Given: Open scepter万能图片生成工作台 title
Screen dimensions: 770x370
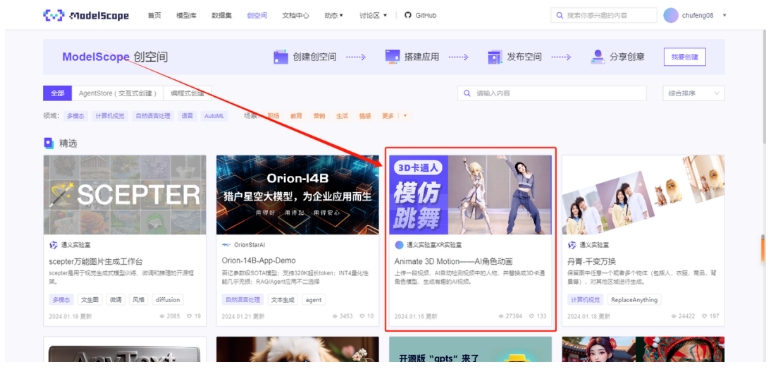Looking at the screenshot, I should tap(96, 261).
